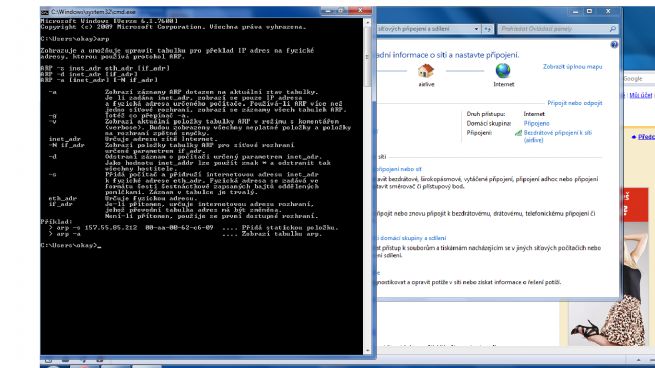Image resolution: width=655 pixels, height=368 pixels.
Task: Click the wireless signal bars icon
Action: coord(518,133)
